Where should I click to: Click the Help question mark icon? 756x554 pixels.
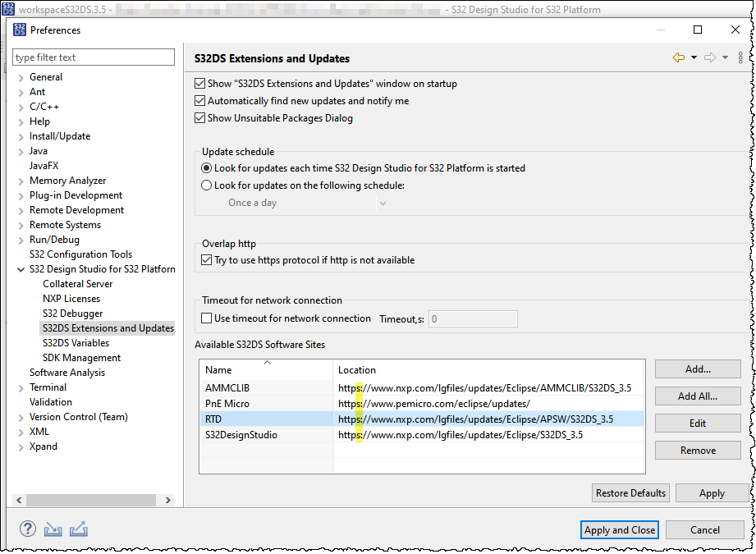28,529
